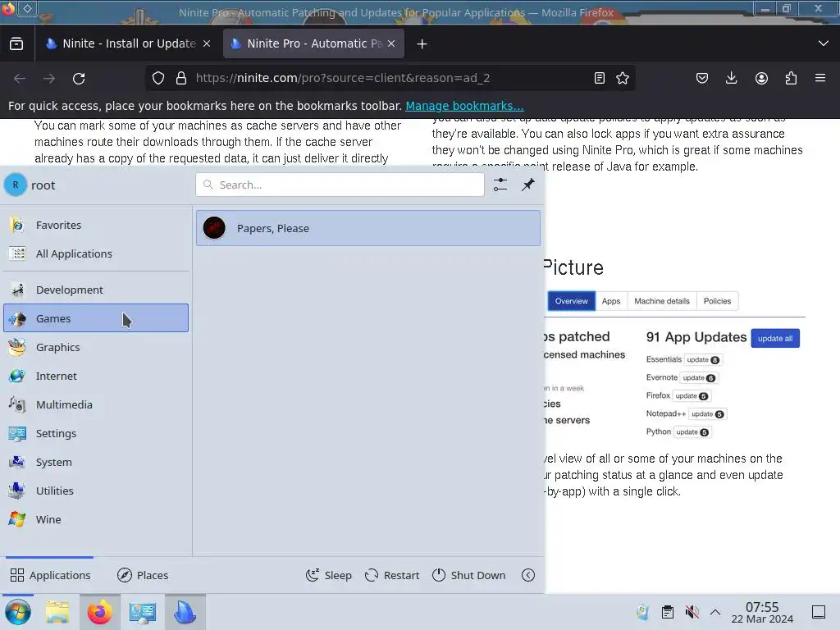Open the Pocket save icon
The width and height of the screenshot is (840, 630).
coord(702,78)
